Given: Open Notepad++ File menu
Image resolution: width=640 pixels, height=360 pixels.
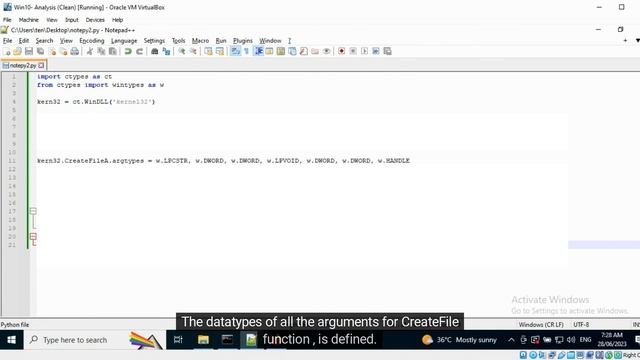Looking at the screenshot, I should pyautogui.click(x=7, y=41).
